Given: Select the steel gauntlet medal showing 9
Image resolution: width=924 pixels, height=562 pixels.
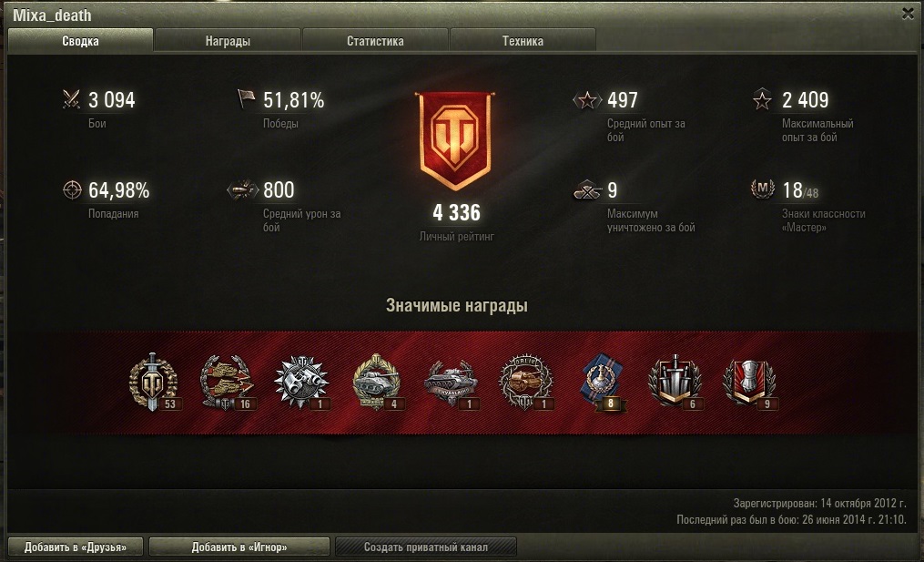Looking at the screenshot, I should click(749, 383).
